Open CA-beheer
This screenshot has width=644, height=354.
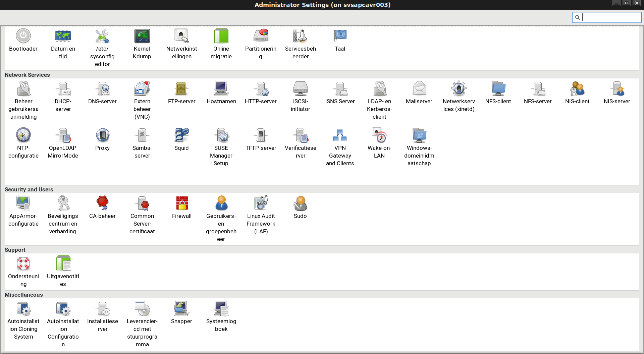(102, 203)
